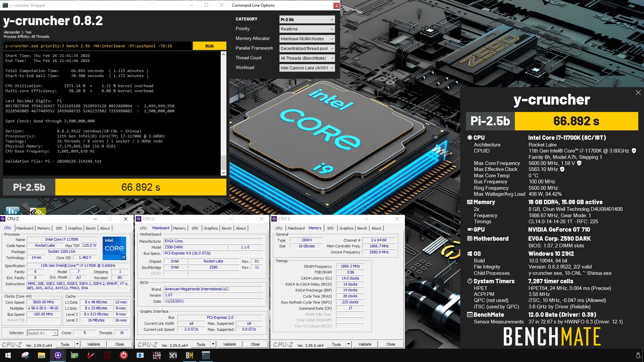
Task: Open About tab in middle CPU-Z window
Action: tap(241, 228)
